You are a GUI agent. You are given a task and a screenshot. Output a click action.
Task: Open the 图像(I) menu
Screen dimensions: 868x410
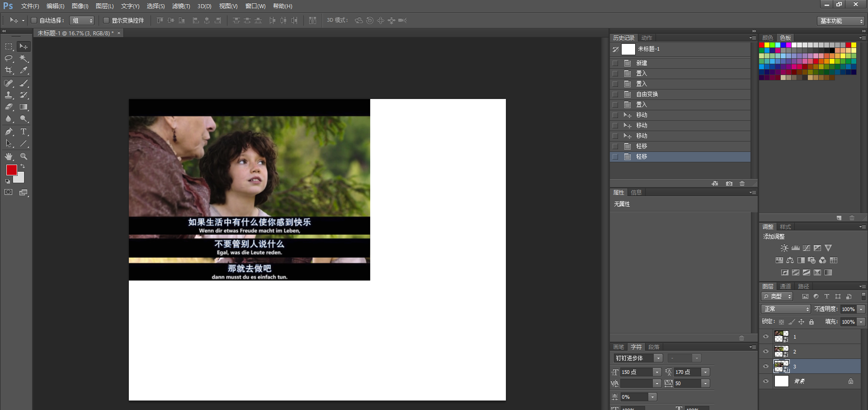tap(80, 6)
